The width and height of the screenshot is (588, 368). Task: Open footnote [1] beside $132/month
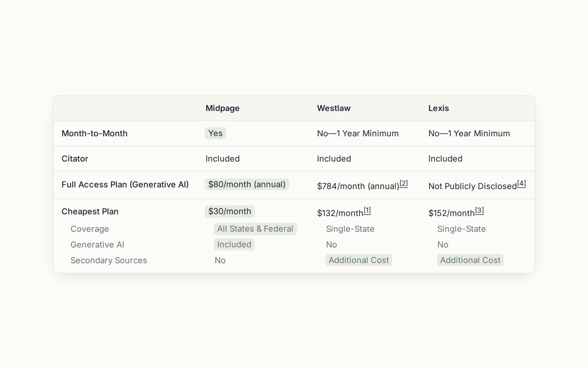point(367,210)
